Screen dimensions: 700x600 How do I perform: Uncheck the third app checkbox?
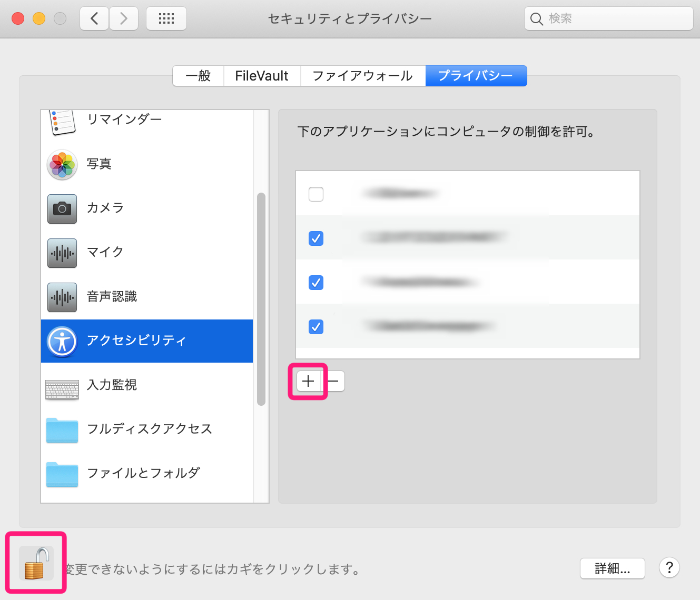tap(316, 283)
